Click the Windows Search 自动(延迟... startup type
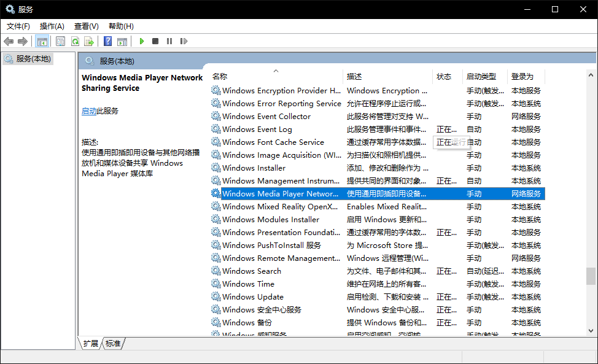Viewport: 598px width, 364px height. (485, 271)
